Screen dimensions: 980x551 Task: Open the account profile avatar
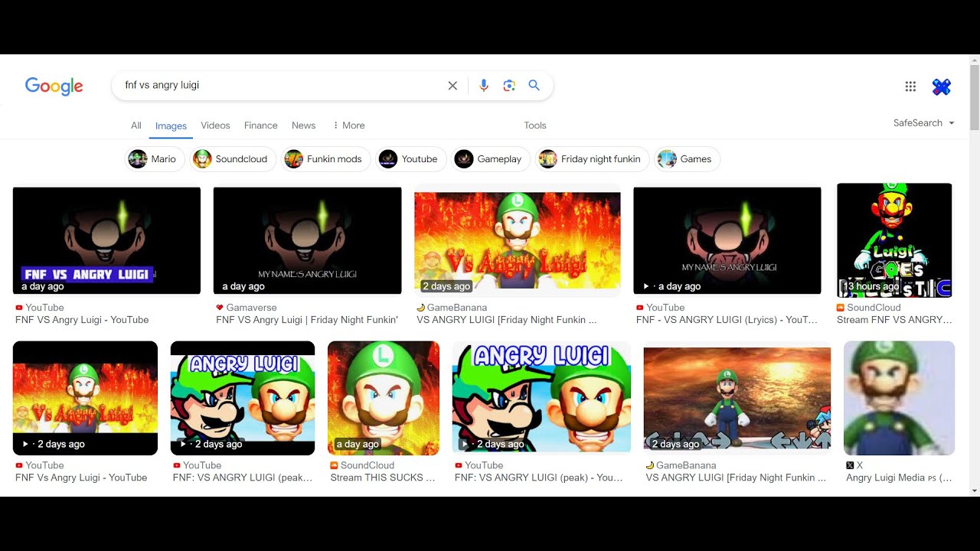(942, 86)
